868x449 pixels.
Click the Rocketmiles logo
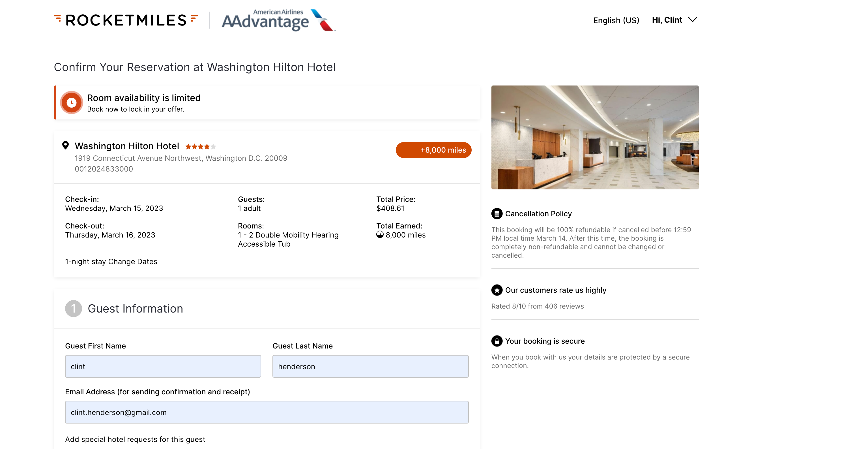[x=126, y=20]
